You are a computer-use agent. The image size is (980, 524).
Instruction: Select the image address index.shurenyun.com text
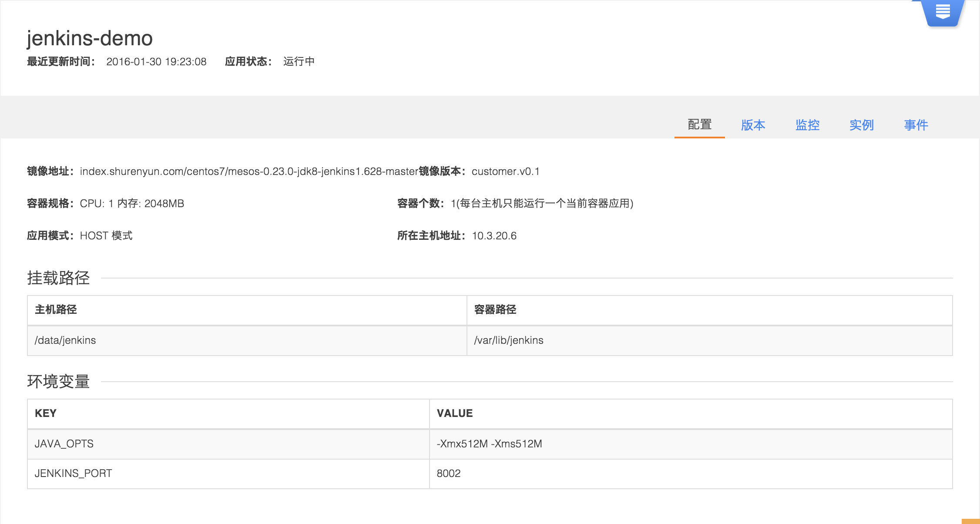click(x=249, y=171)
